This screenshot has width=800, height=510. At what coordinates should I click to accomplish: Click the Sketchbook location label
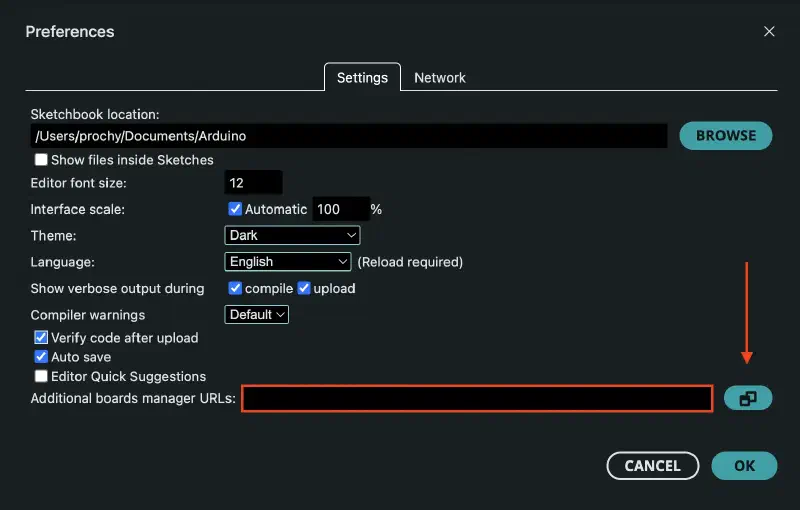95,114
